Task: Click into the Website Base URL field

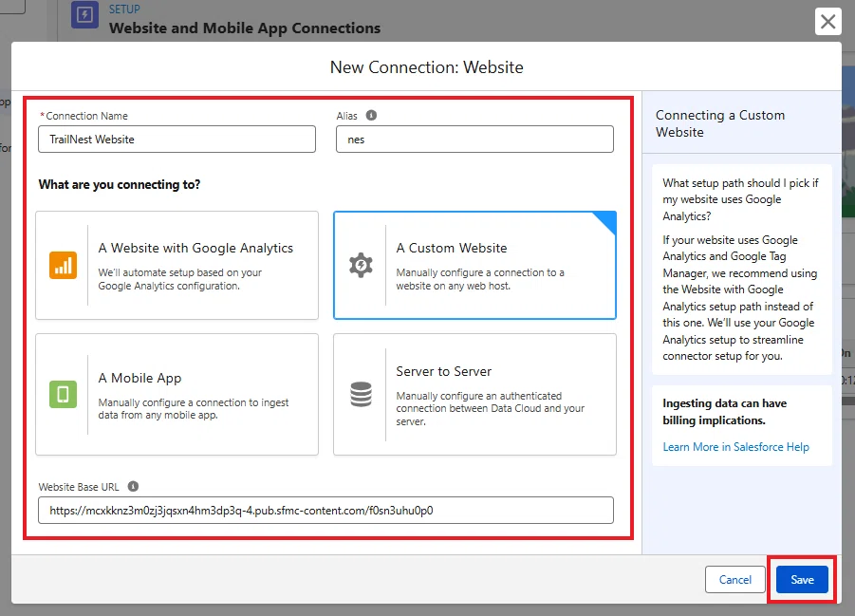Action: [326, 510]
